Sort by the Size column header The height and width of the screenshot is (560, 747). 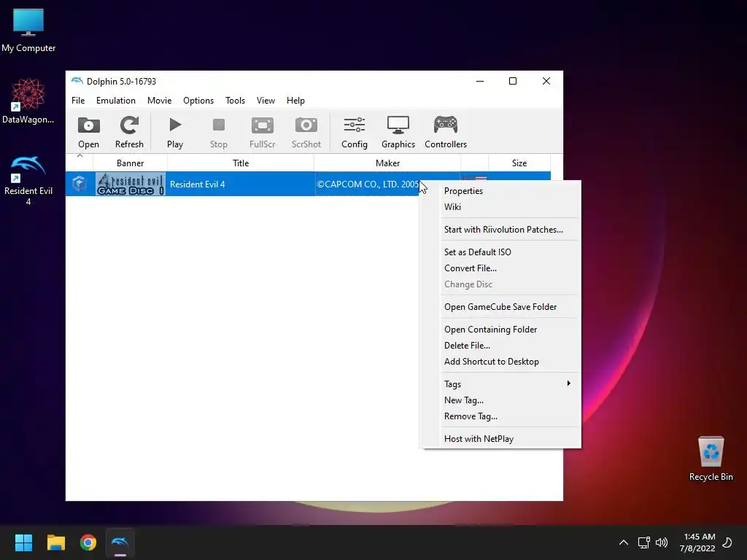[x=519, y=163]
